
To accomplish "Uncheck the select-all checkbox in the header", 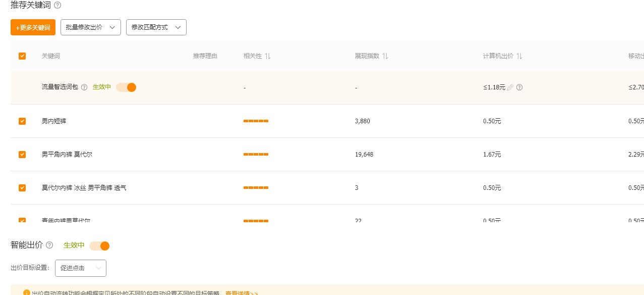I will tap(22, 56).
